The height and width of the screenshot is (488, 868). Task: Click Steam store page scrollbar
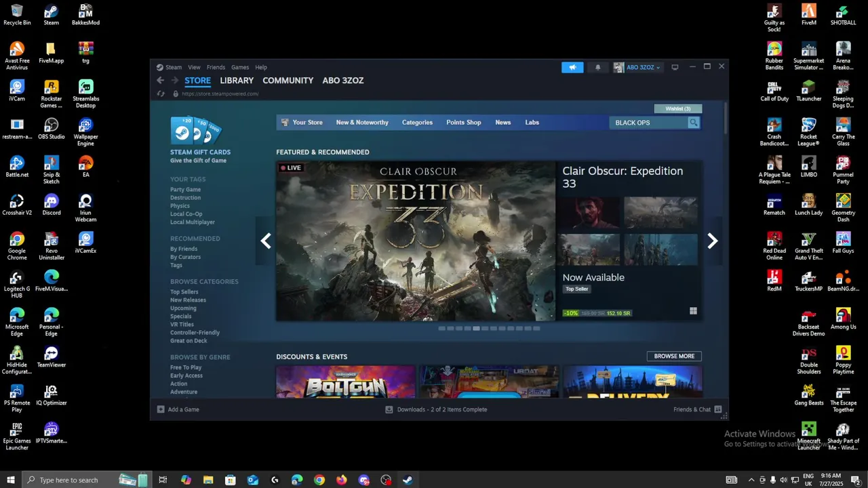(x=726, y=119)
